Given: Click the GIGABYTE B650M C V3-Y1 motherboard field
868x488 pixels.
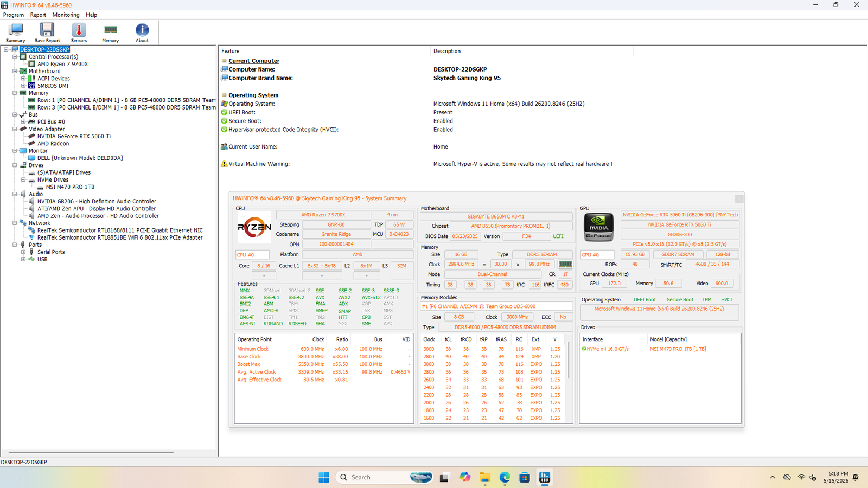Looking at the screenshot, I should pos(496,216).
